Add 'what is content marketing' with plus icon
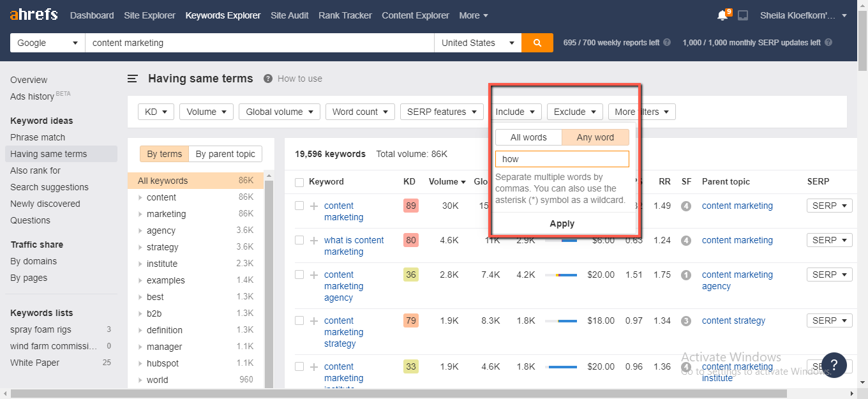 coord(313,241)
